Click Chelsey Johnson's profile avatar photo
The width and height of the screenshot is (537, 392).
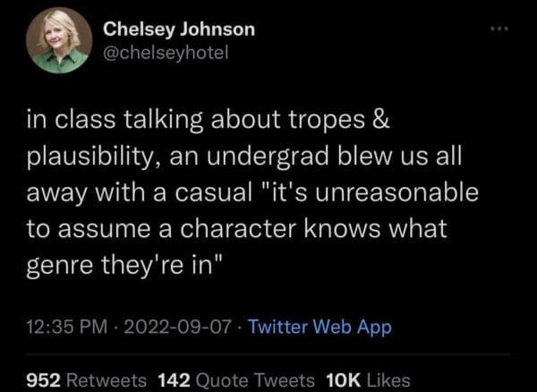(x=58, y=41)
